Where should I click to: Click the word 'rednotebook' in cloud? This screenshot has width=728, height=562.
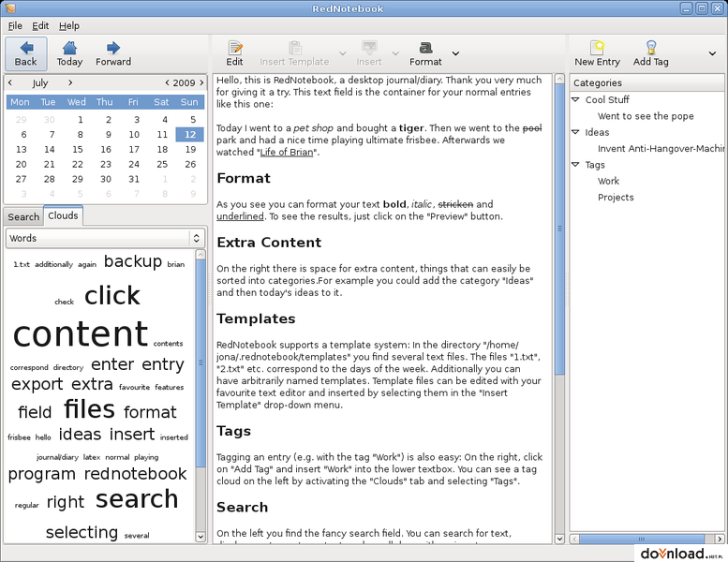(135, 473)
